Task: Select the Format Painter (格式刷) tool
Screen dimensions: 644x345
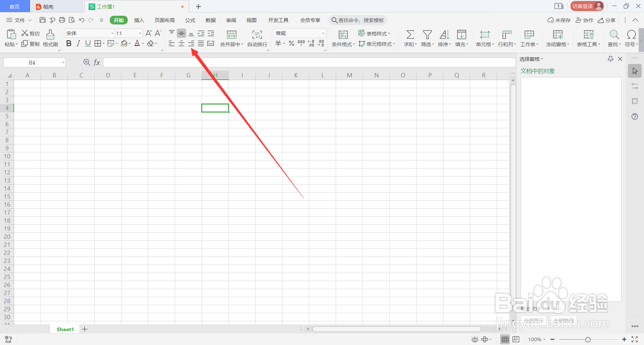Action: 50,38
